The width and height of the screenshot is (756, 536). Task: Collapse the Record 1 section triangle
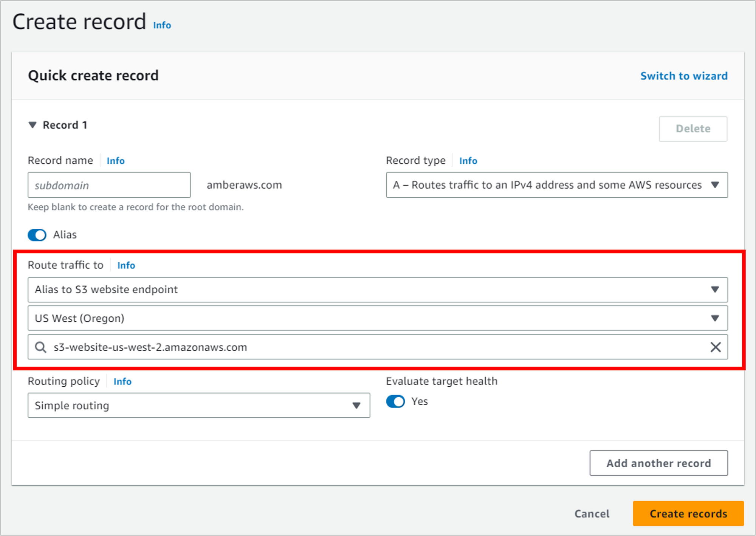[33, 125]
